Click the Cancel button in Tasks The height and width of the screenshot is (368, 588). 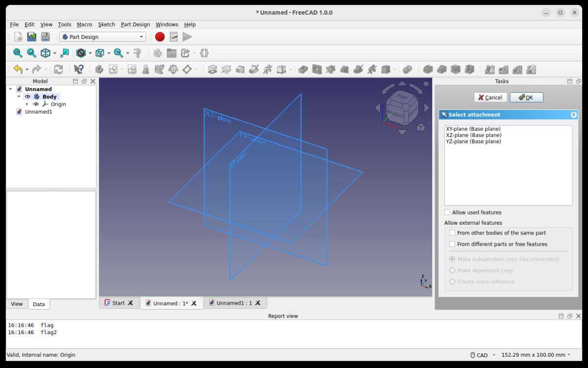click(x=490, y=97)
